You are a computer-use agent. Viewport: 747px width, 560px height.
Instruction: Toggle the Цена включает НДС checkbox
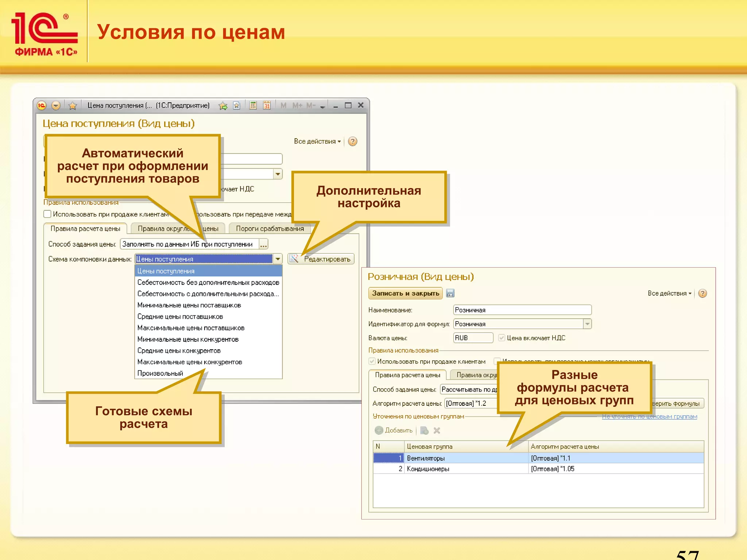pos(502,338)
